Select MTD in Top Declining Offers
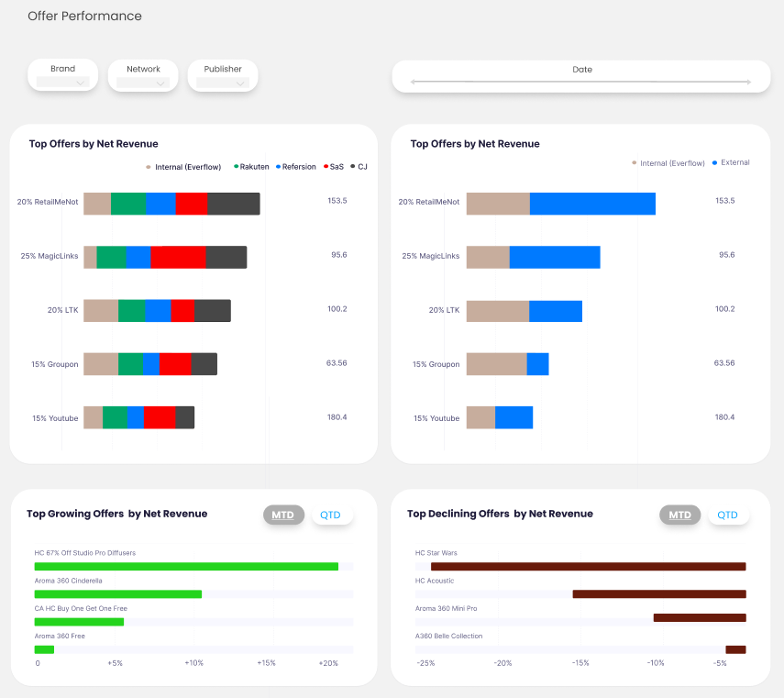 [679, 515]
